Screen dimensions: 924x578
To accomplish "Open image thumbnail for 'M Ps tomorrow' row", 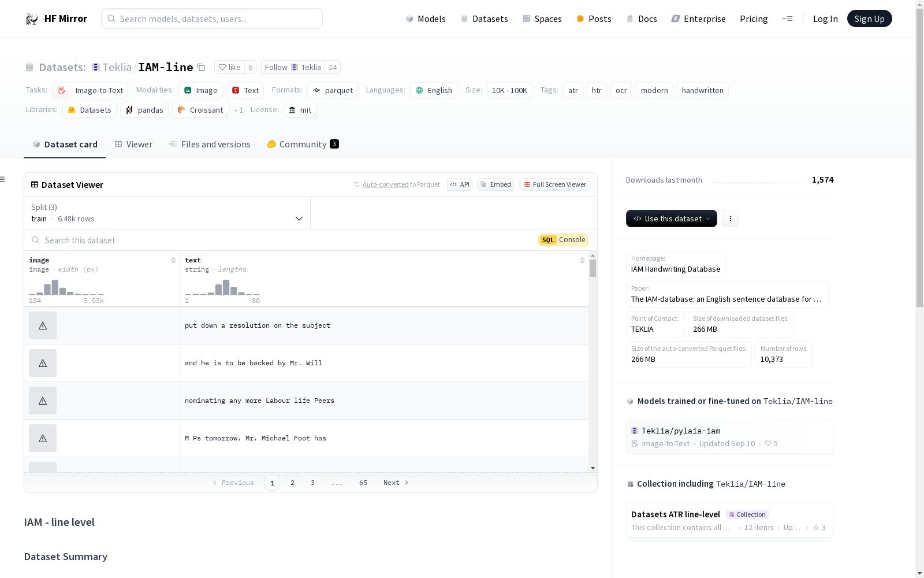I will coord(43,438).
